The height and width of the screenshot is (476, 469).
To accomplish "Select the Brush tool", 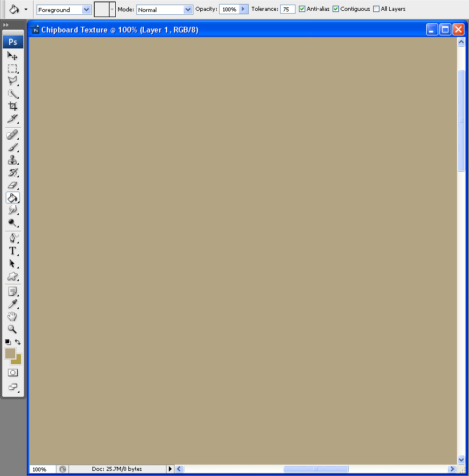I will 13,147.
